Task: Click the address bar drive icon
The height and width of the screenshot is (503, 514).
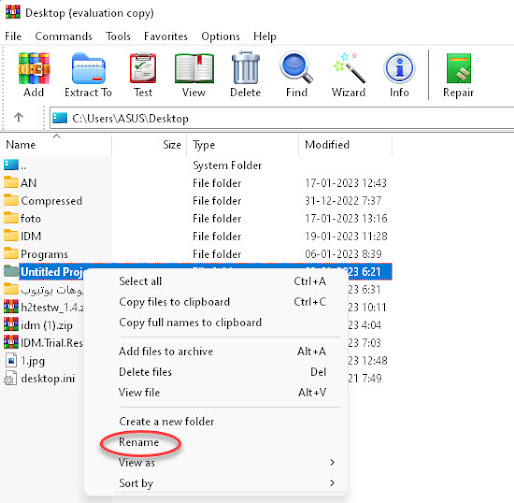Action: coord(60,118)
